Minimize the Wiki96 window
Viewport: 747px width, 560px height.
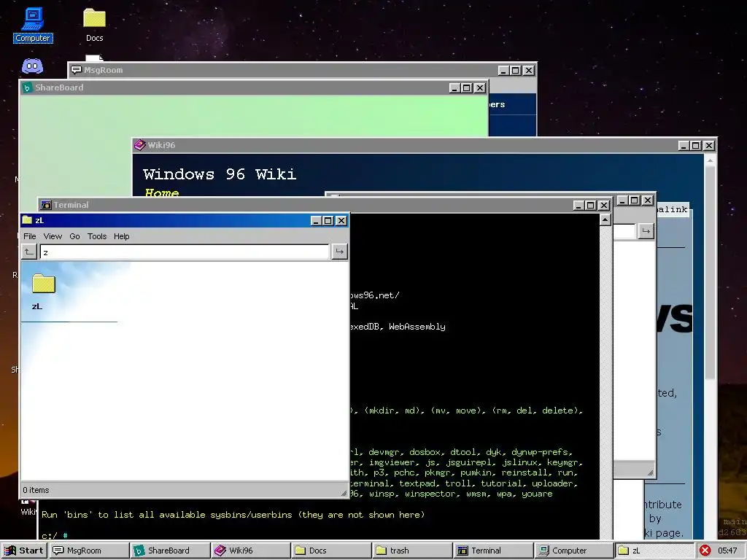click(684, 145)
